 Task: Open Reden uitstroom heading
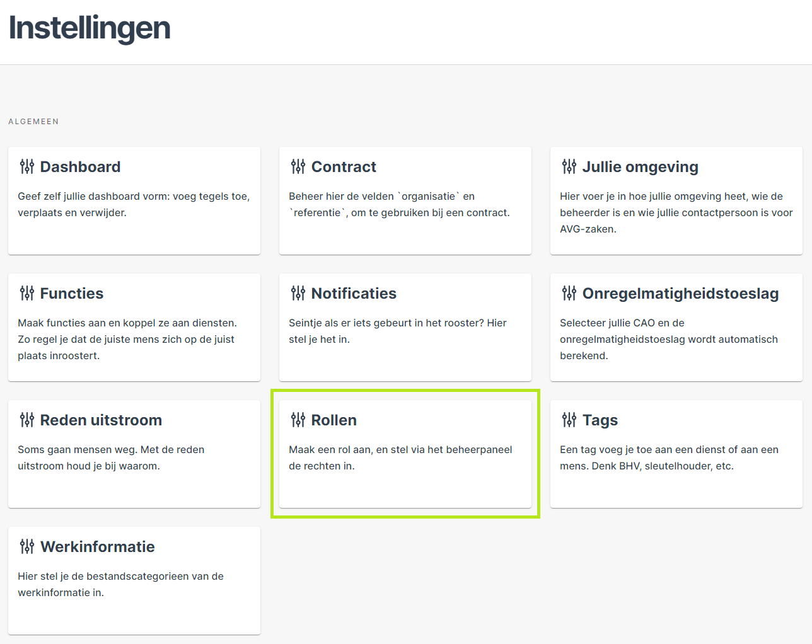101,420
